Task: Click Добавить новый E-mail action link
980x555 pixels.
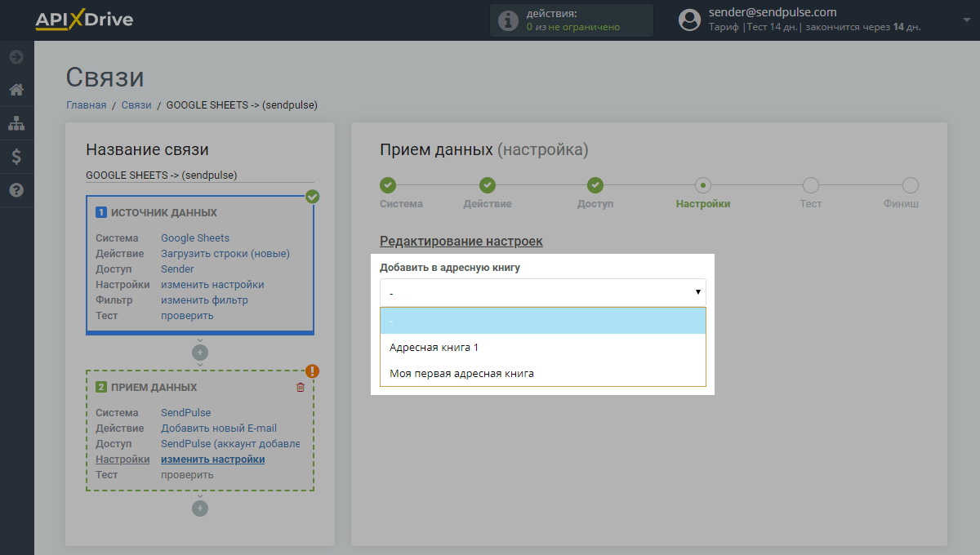Action: [219, 428]
